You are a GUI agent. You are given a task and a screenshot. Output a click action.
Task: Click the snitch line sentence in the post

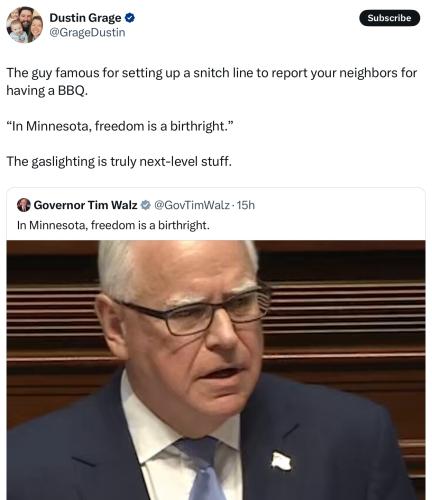[211, 81]
